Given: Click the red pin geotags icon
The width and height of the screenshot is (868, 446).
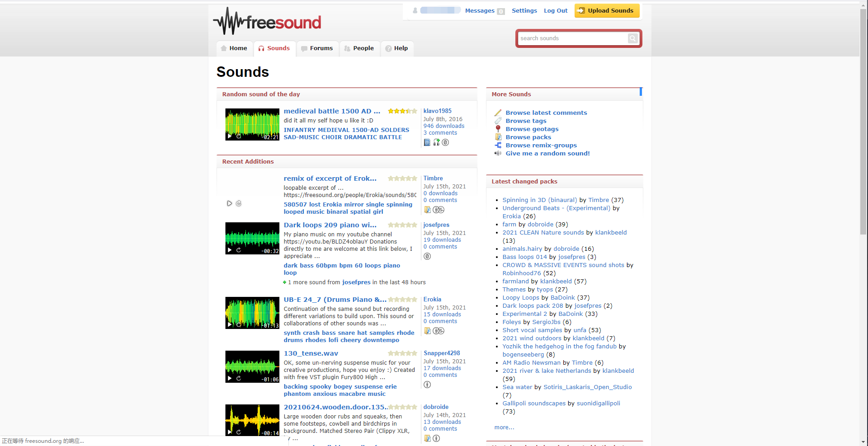Looking at the screenshot, I should [x=498, y=129].
